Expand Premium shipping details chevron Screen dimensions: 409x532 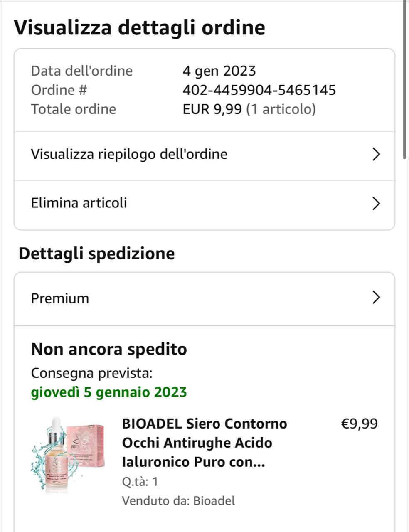click(x=375, y=298)
